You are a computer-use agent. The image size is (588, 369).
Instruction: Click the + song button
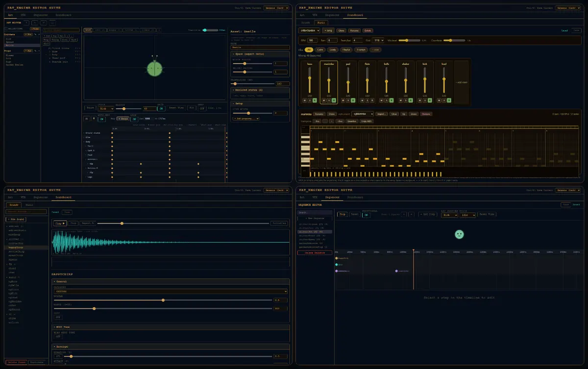(x=328, y=30)
